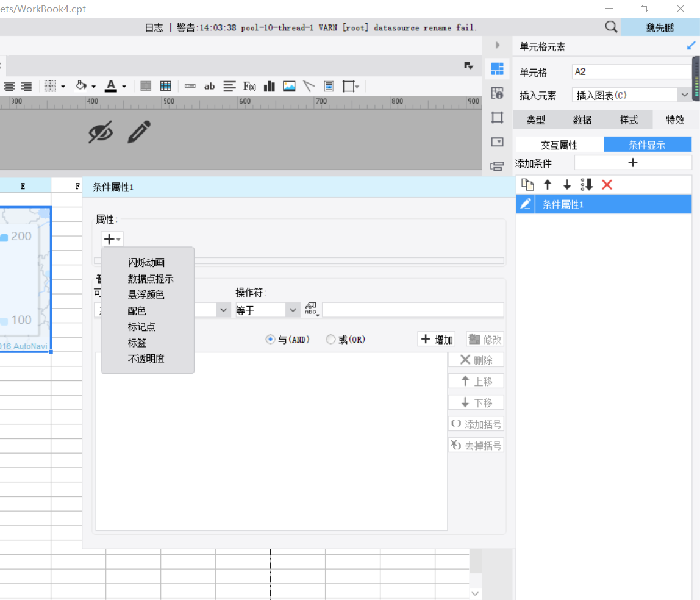Copy condition with duplicate icon
Image resolution: width=700 pixels, height=600 pixels.
coord(527,184)
